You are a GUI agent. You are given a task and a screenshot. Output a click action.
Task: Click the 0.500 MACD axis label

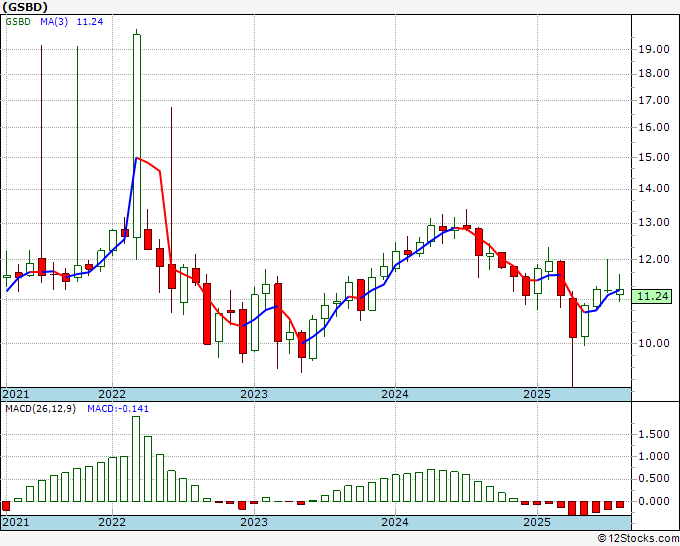pyautogui.click(x=654, y=478)
